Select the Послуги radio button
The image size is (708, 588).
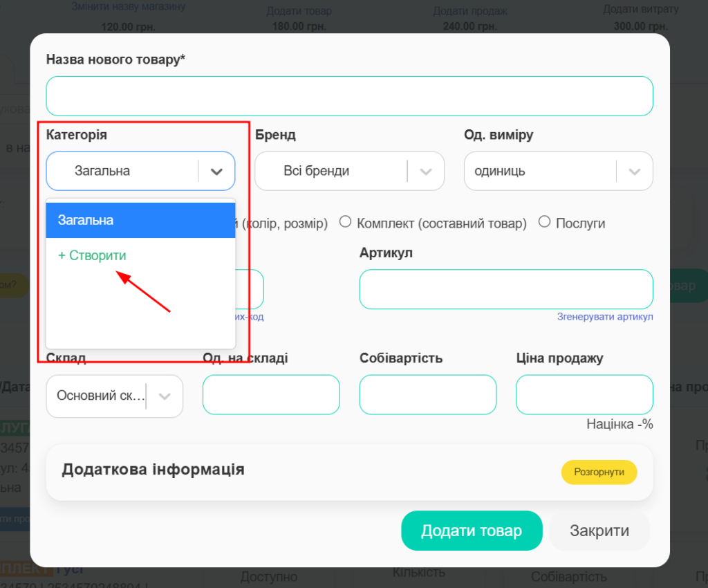544,222
